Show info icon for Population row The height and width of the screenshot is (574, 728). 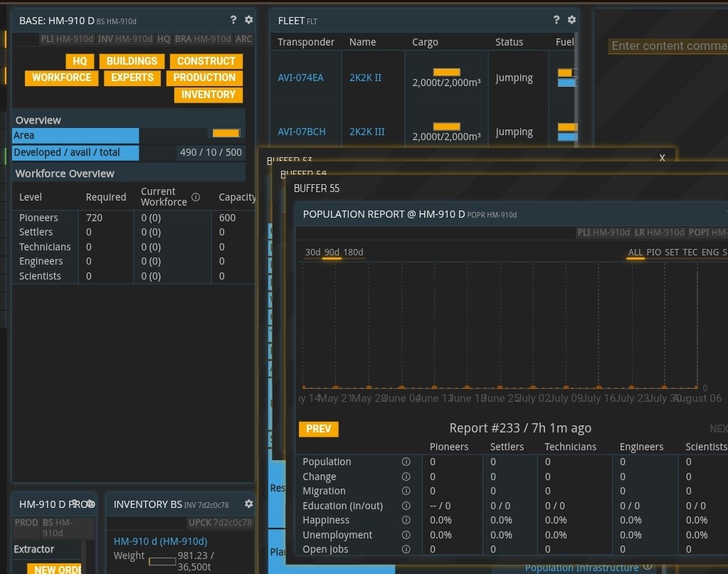tap(406, 462)
